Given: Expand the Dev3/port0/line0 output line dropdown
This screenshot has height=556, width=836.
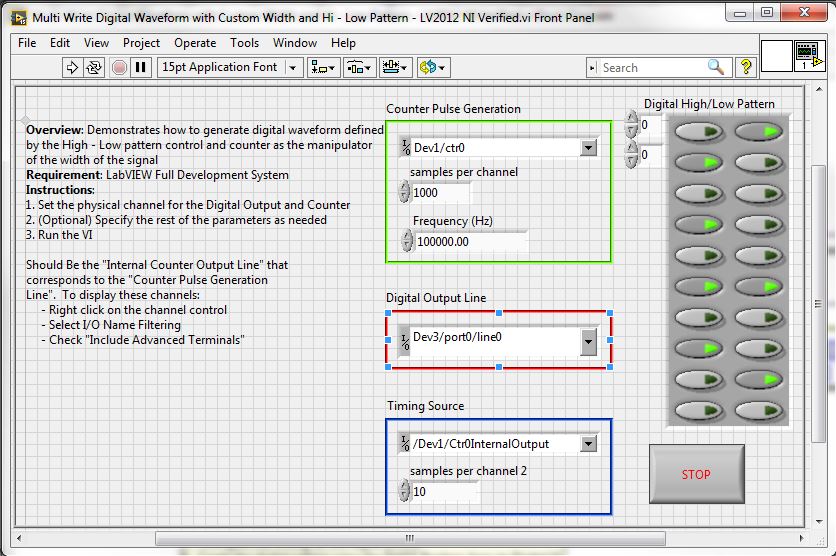Looking at the screenshot, I should click(588, 341).
